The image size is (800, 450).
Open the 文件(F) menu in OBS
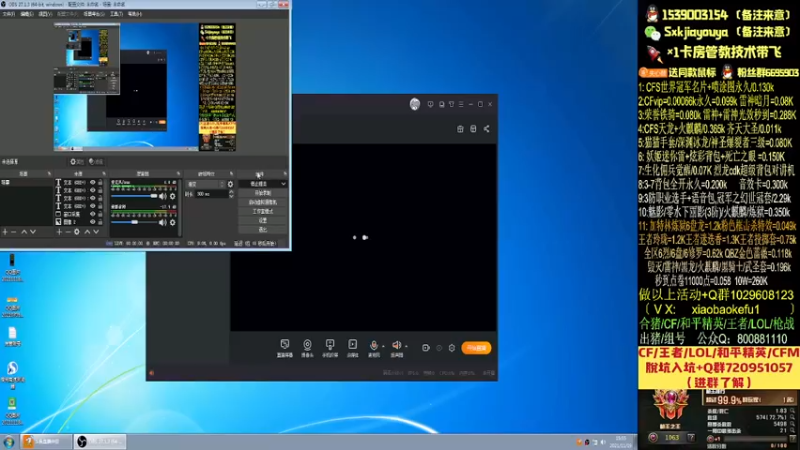pyautogui.click(x=9, y=14)
